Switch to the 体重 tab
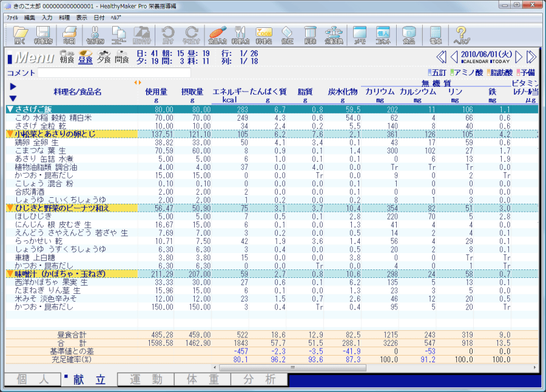Image resolution: width=546 pixels, height=392 pixels. click(203, 379)
